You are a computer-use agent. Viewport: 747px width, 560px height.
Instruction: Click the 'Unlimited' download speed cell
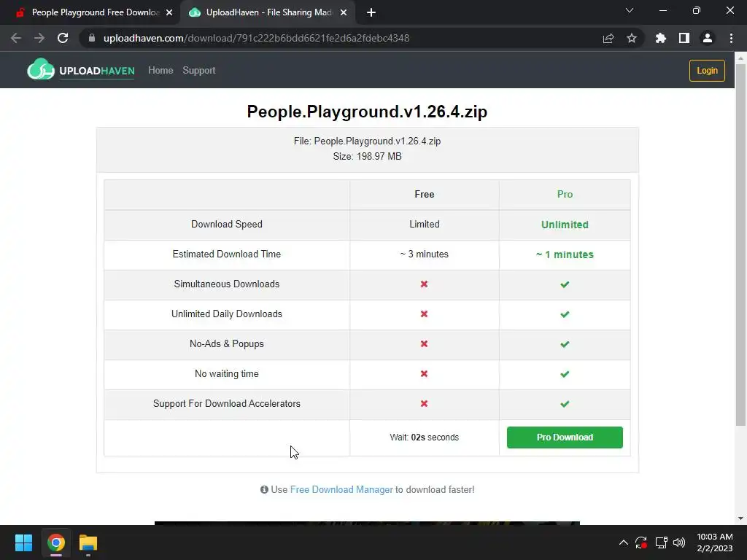tap(565, 225)
